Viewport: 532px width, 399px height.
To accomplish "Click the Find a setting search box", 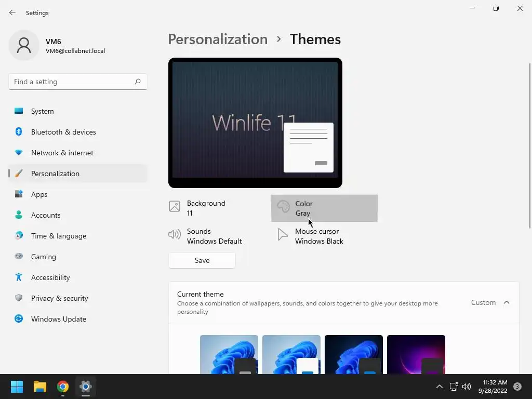I will (x=78, y=82).
